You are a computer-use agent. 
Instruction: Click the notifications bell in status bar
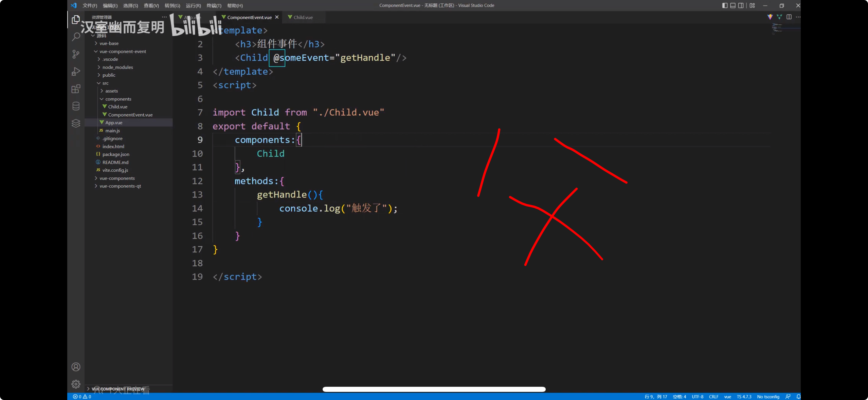(x=798, y=397)
